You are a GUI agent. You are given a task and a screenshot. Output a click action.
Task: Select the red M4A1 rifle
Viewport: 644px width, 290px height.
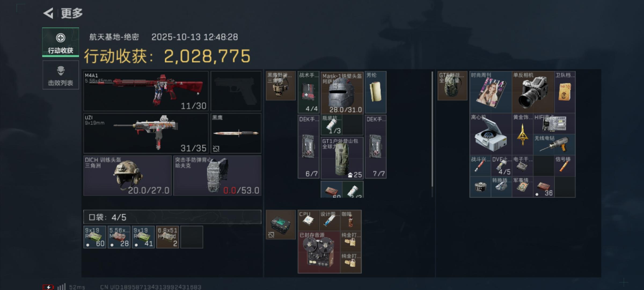(x=146, y=91)
